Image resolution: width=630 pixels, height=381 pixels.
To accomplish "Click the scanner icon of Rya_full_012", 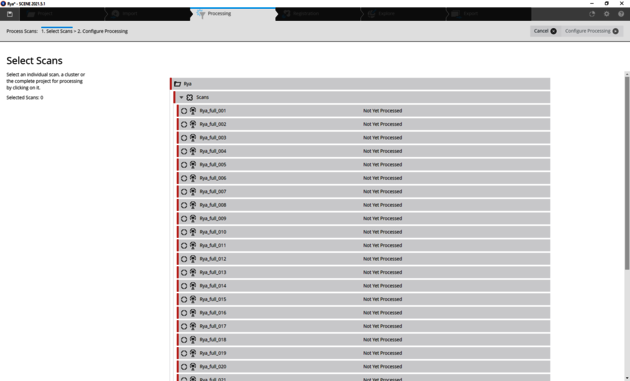I will [x=193, y=259].
